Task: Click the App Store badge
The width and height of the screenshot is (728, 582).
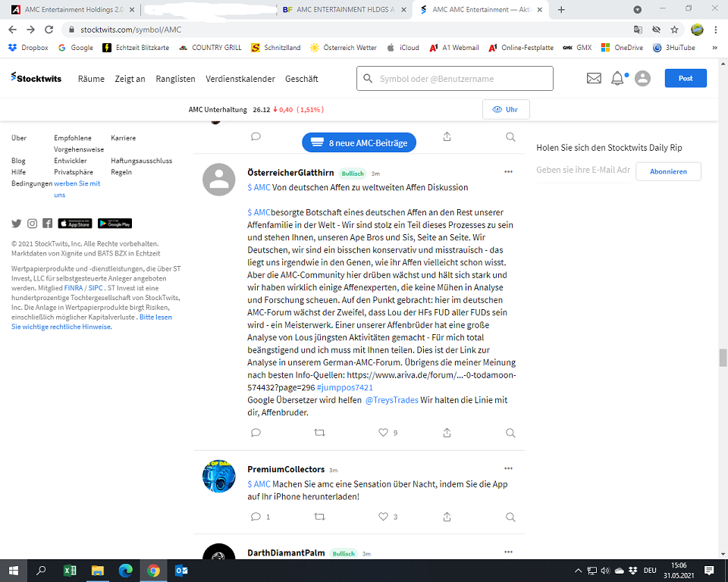Action: click(x=75, y=224)
